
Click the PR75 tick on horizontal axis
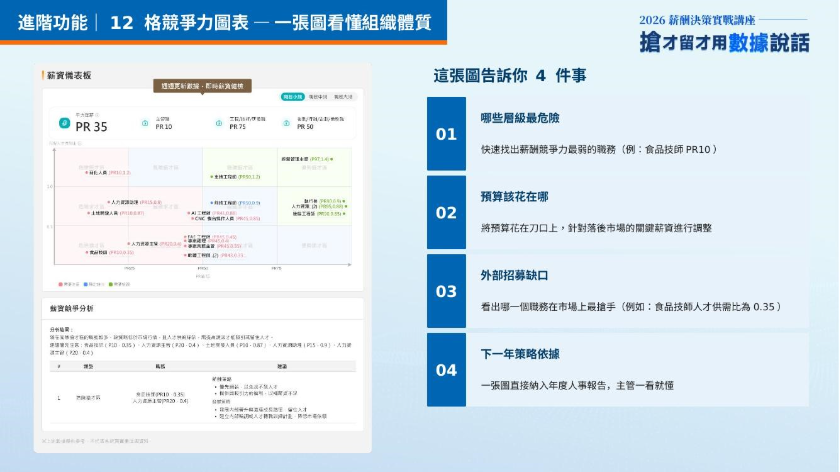click(276, 268)
